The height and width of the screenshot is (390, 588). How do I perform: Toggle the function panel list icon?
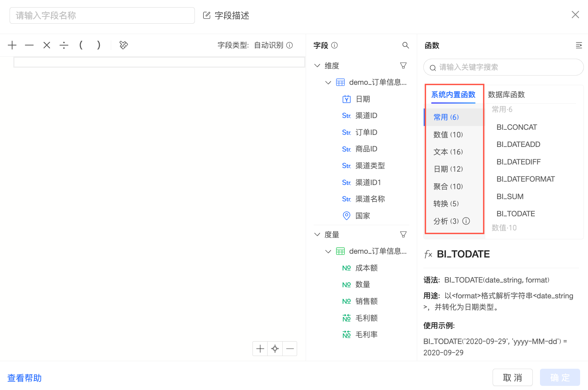(579, 45)
